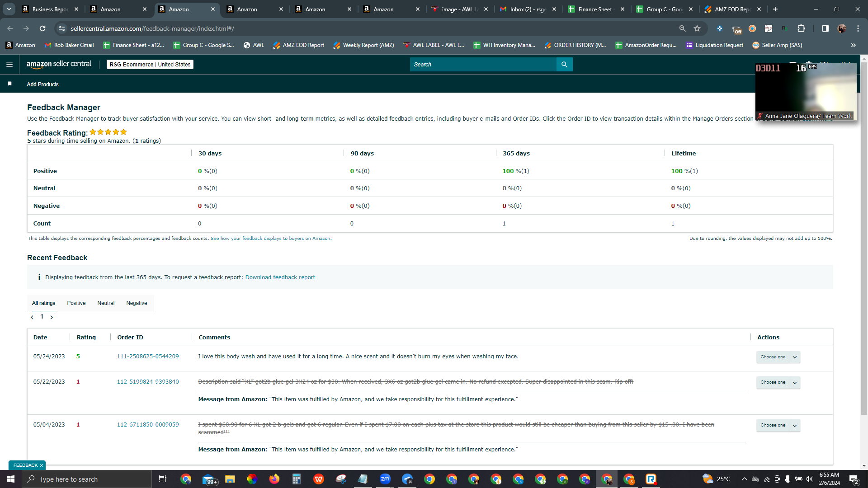Click Choose one for the 05/22/2023 feedback
Screen dimensions: 868x488
[773, 382]
